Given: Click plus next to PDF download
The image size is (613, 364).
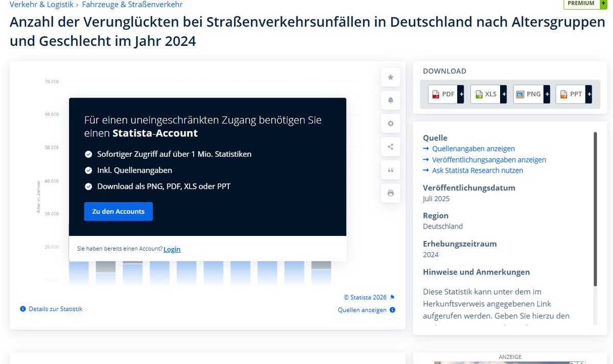Looking at the screenshot, I should (x=461, y=94).
